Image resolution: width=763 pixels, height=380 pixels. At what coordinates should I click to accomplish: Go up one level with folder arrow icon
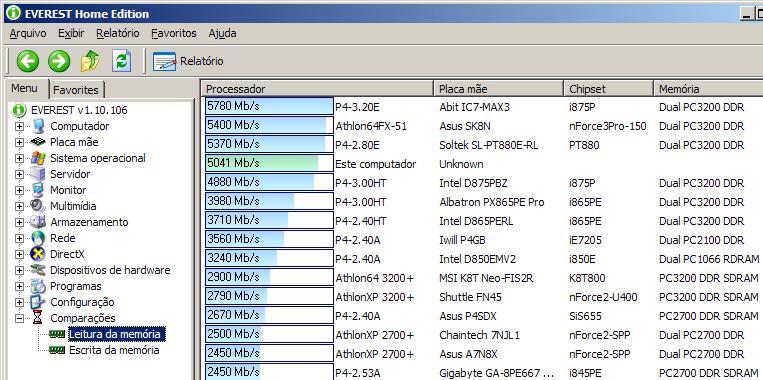click(90, 61)
